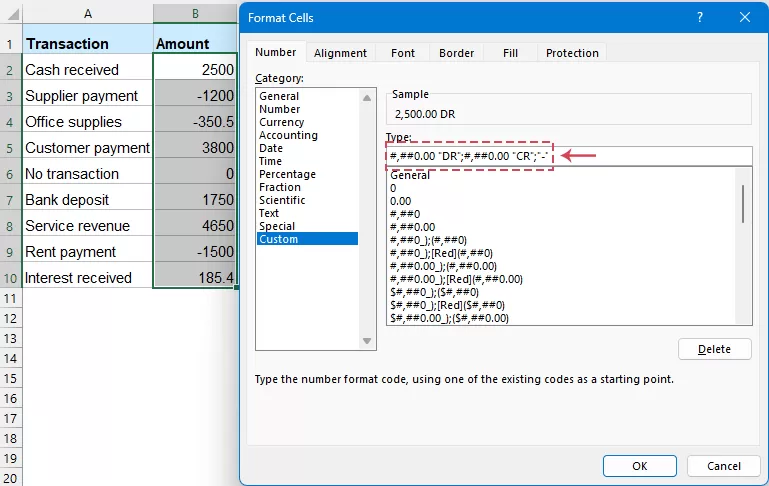Viewport: 769px width, 486px height.
Task: Switch to the Alignment tab
Action: (x=340, y=53)
